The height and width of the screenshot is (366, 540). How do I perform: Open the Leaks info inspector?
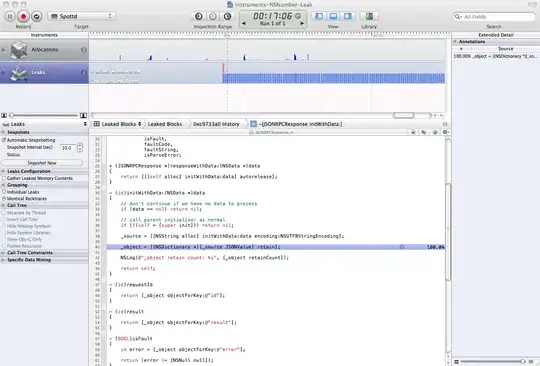[83, 72]
